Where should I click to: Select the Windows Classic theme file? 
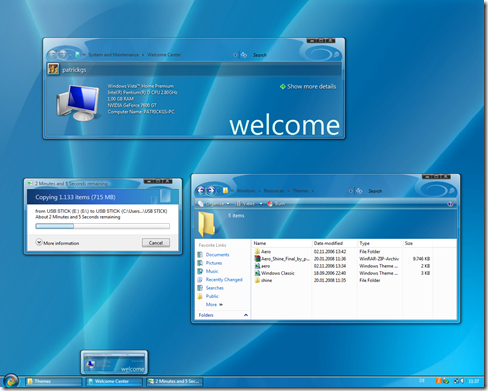click(274, 273)
